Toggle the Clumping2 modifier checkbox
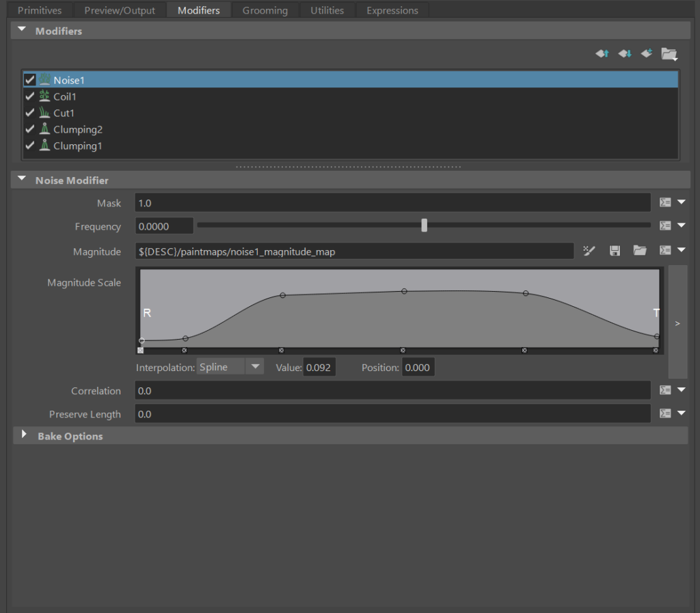 click(29, 129)
